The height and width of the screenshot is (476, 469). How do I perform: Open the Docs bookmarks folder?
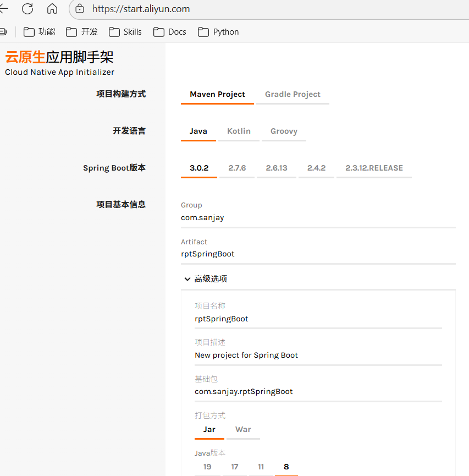(x=169, y=32)
